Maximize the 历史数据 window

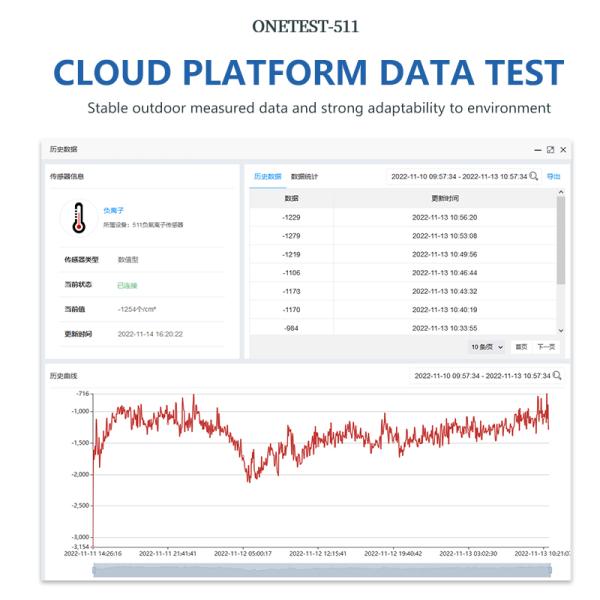[x=550, y=149]
